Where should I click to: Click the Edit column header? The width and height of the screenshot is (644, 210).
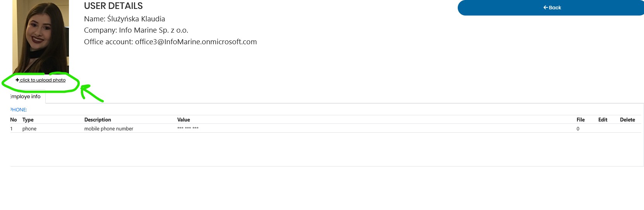[603, 120]
